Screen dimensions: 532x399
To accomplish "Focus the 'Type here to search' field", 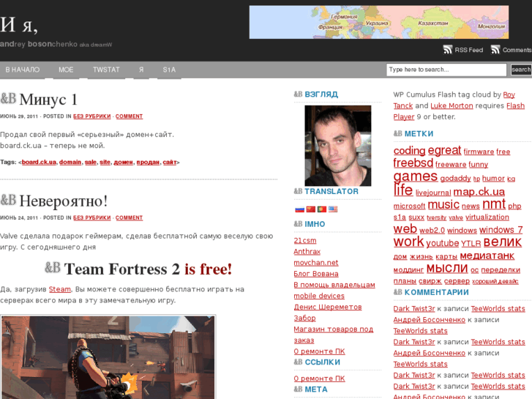I will point(446,70).
